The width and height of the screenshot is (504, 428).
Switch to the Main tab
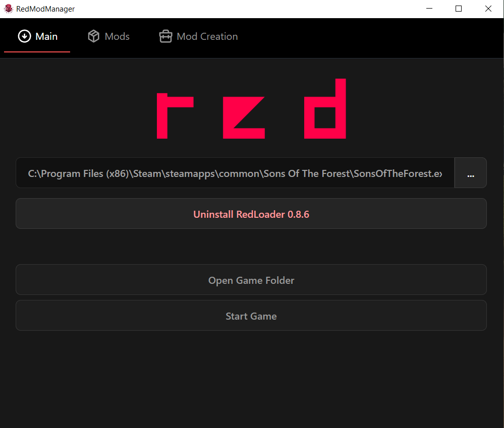(x=37, y=36)
